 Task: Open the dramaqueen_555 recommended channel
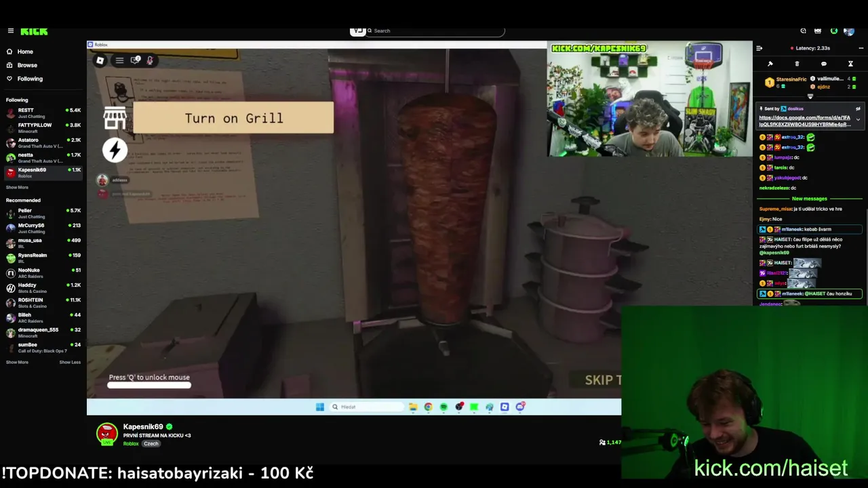click(x=42, y=333)
